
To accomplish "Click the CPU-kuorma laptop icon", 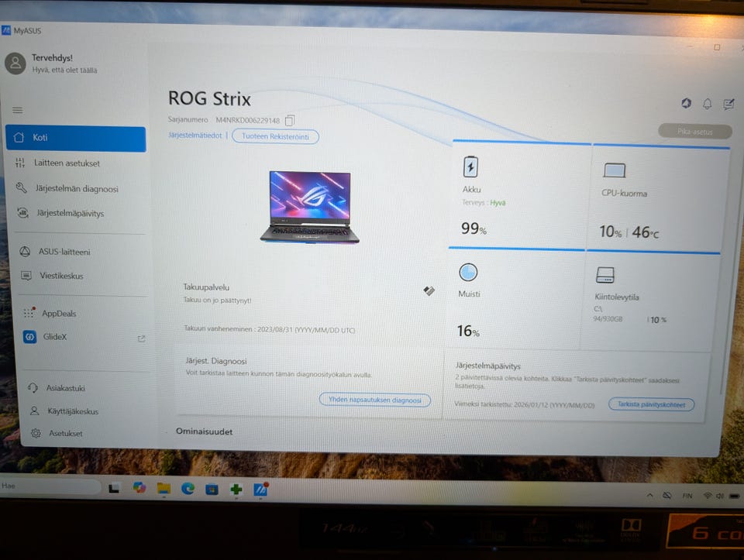I will coord(615,170).
